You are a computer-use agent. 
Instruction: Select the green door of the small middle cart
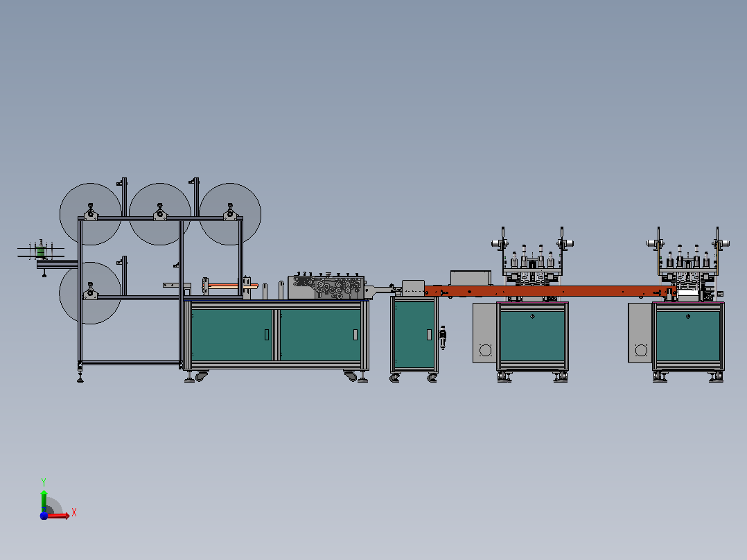(x=414, y=335)
